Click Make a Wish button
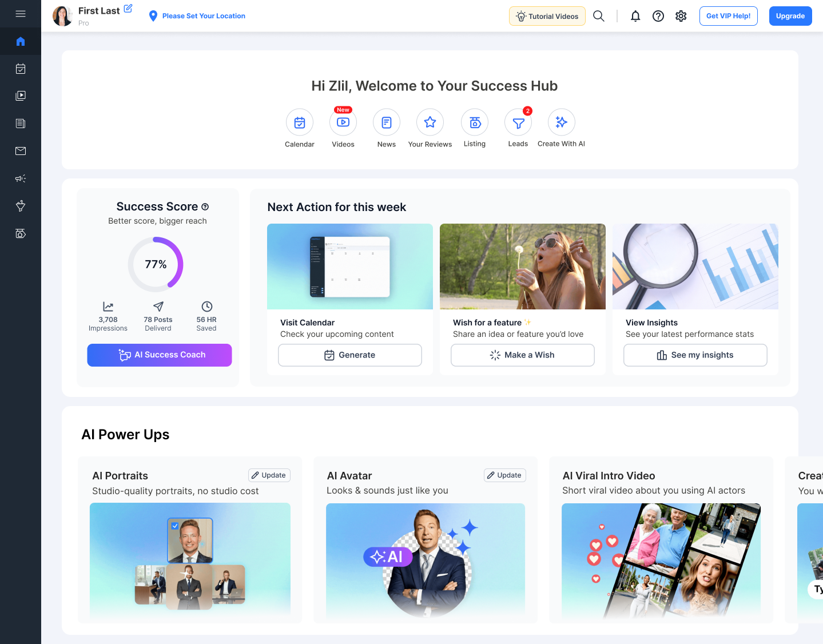The width and height of the screenshot is (823, 644). (x=523, y=355)
